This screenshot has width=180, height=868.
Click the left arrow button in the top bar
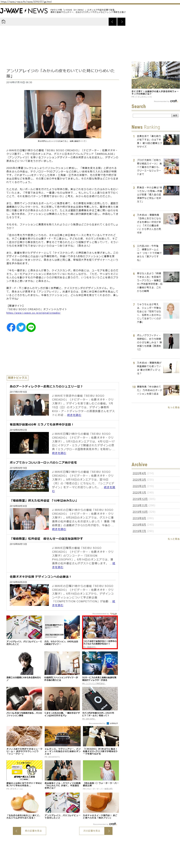[113, 22]
